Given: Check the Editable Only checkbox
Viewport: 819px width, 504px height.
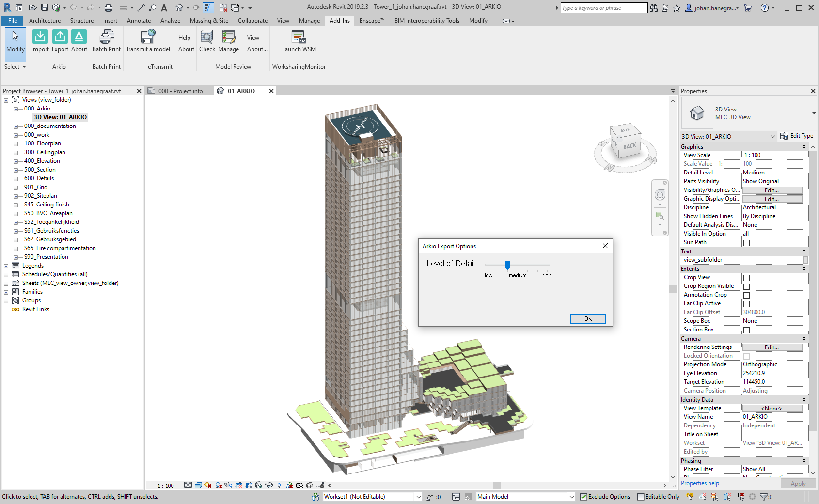Looking at the screenshot, I should tap(641, 497).
